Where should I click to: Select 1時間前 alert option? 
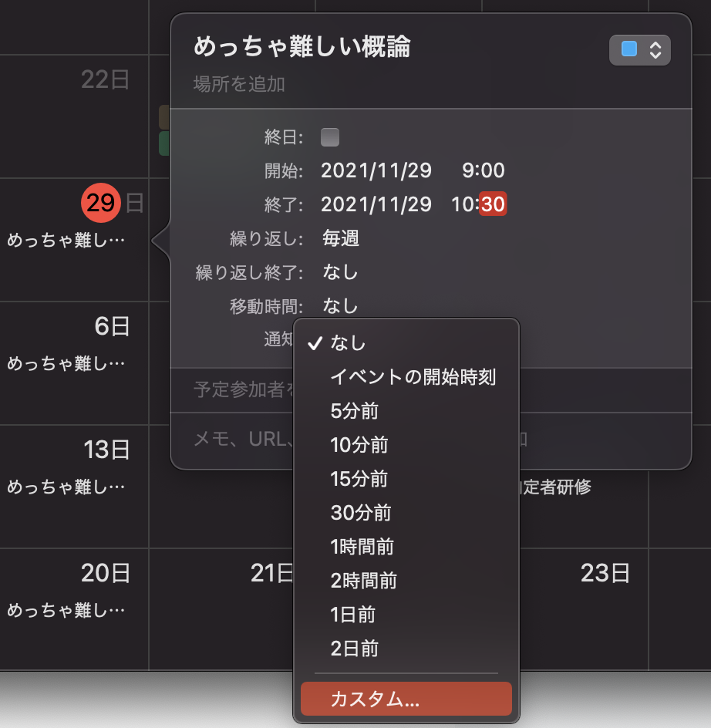click(x=362, y=547)
